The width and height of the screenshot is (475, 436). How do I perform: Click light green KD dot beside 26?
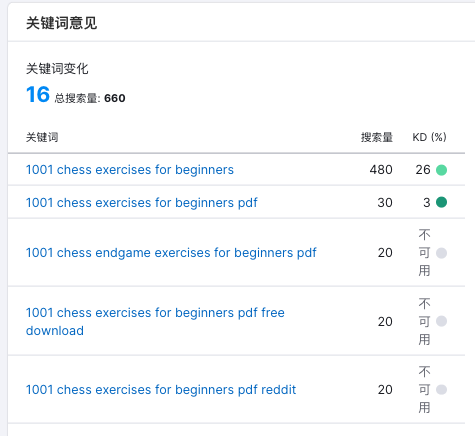pos(441,170)
